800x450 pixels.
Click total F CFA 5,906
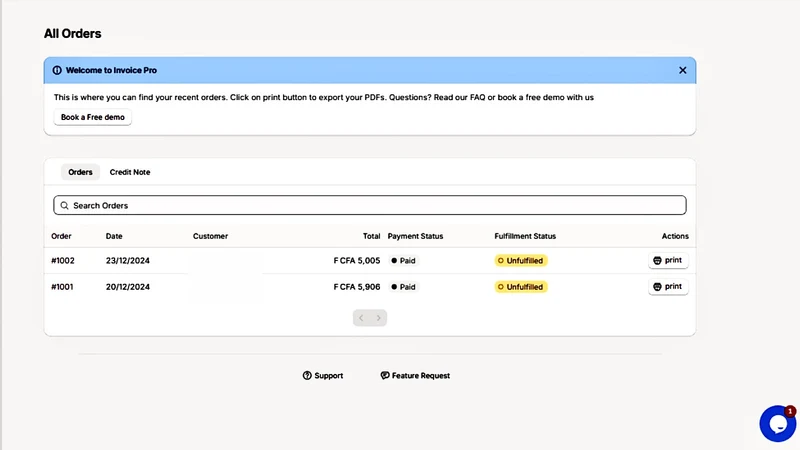pyautogui.click(x=357, y=287)
